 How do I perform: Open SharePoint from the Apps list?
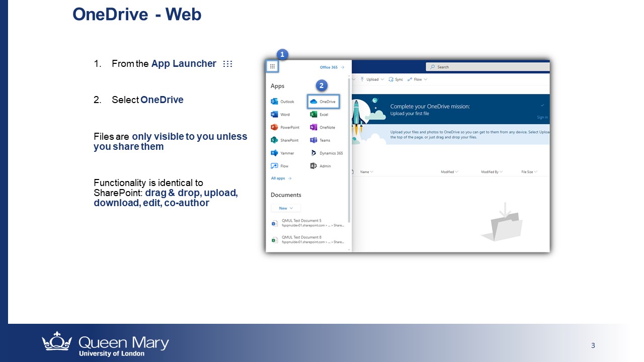pos(285,140)
